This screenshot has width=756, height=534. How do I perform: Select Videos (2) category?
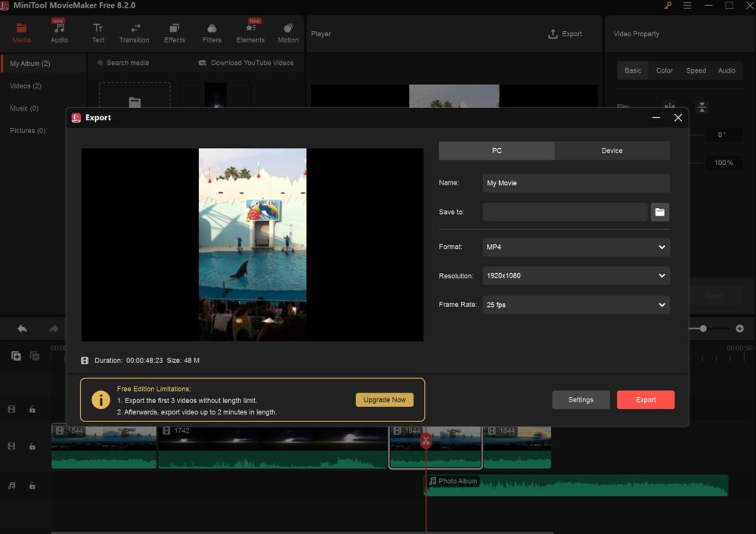(x=26, y=86)
